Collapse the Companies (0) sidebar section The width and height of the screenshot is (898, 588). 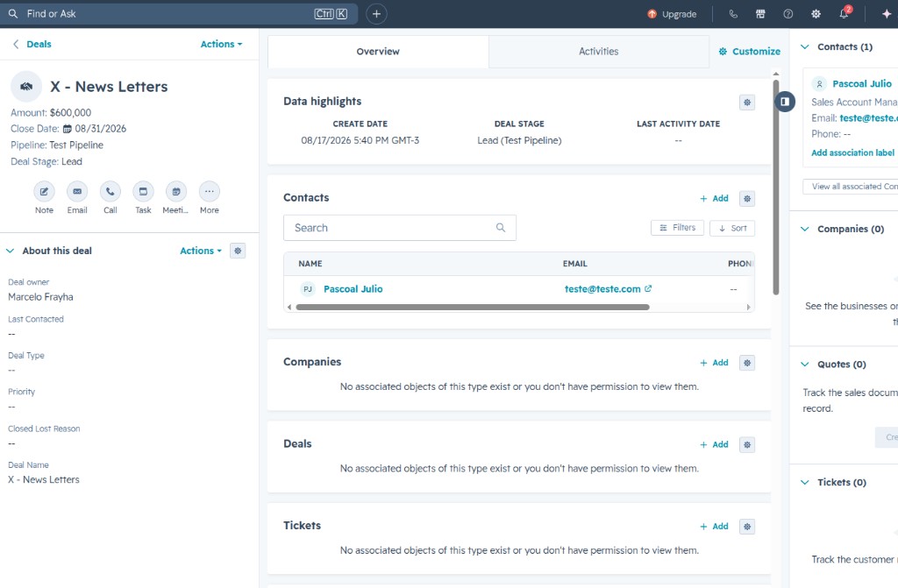805,229
